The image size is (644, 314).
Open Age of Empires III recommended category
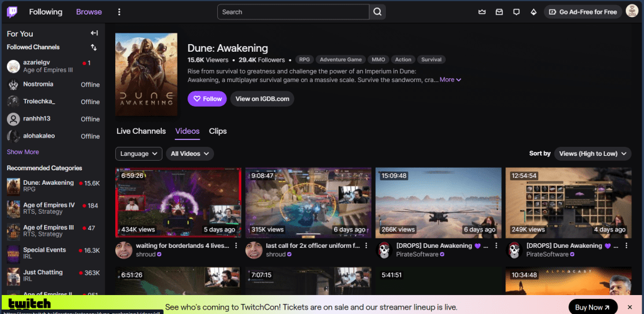[x=54, y=231]
